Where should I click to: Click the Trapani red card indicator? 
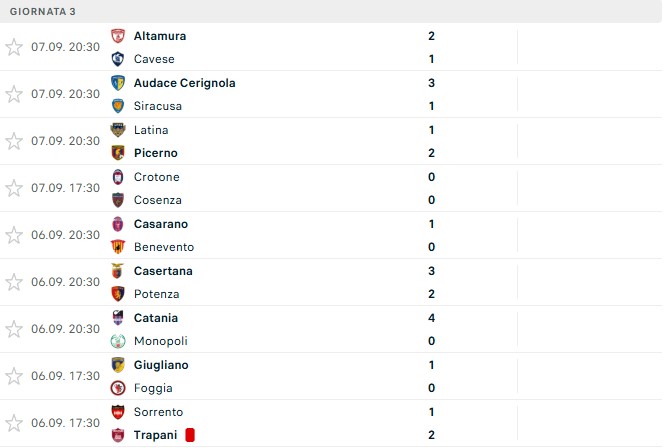coord(190,435)
